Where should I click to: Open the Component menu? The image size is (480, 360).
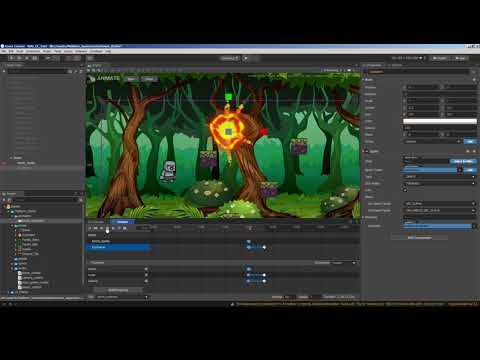point(33,51)
